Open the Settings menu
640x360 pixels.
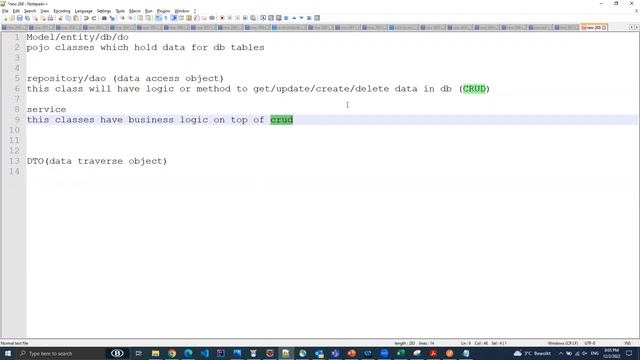click(x=104, y=11)
